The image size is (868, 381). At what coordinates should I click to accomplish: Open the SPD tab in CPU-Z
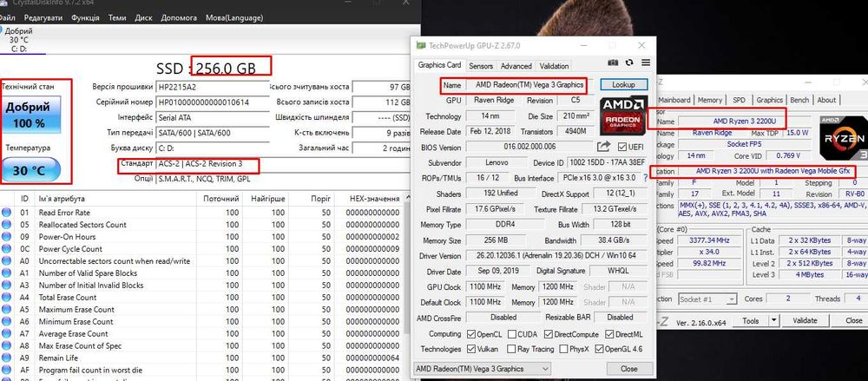pos(739,100)
